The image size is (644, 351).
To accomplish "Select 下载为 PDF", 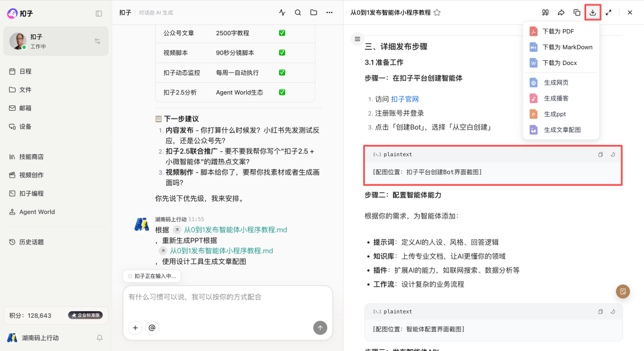I will (561, 31).
